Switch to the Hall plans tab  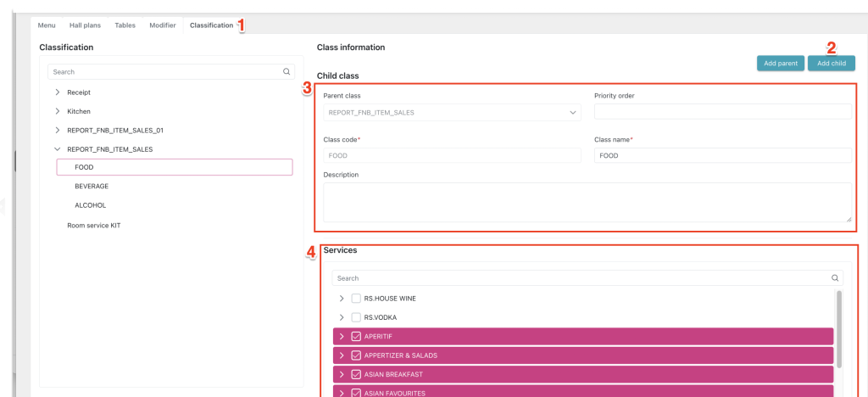pyautogui.click(x=84, y=25)
